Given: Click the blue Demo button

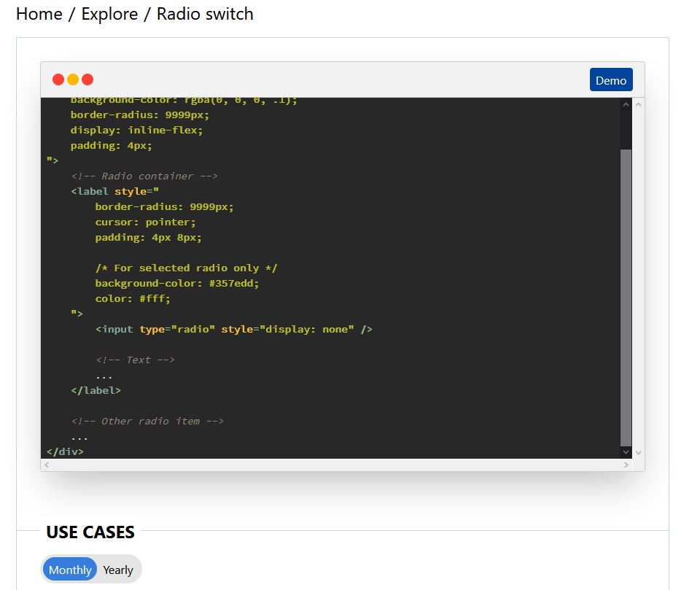Looking at the screenshot, I should pyautogui.click(x=611, y=80).
